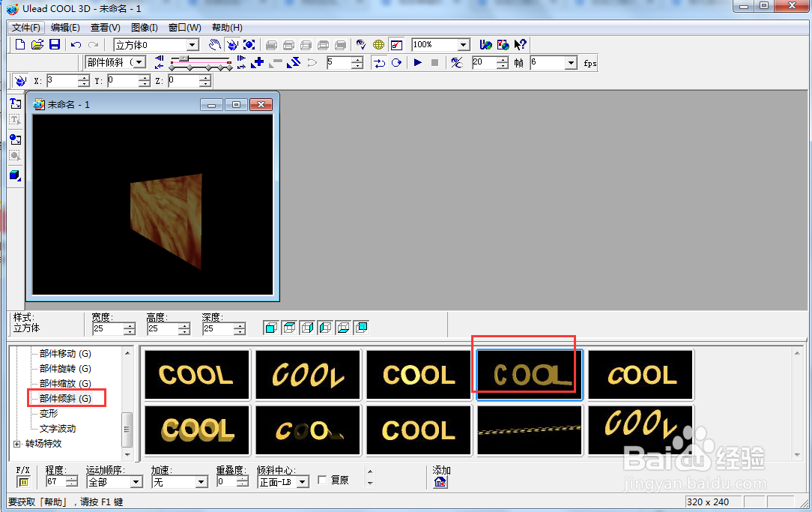The height and width of the screenshot is (512, 812).
Task: Click the grayed Redo arrow icon
Action: pyautogui.click(x=93, y=45)
